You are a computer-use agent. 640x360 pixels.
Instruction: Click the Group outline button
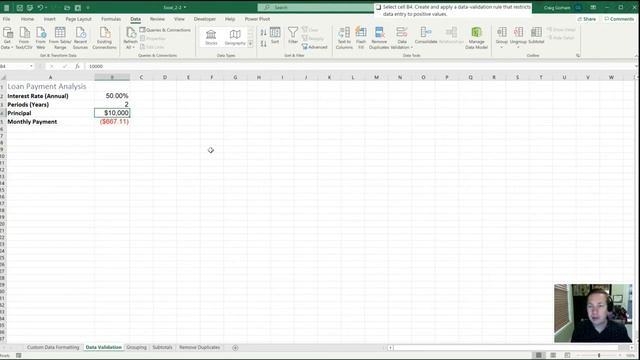pyautogui.click(x=502, y=35)
